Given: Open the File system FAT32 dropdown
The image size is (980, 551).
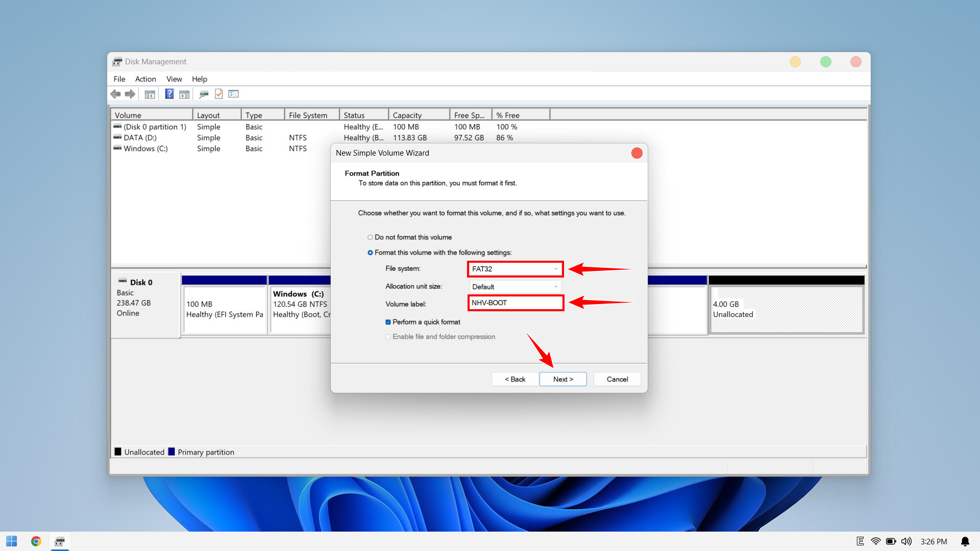Looking at the screenshot, I should [515, 269].
